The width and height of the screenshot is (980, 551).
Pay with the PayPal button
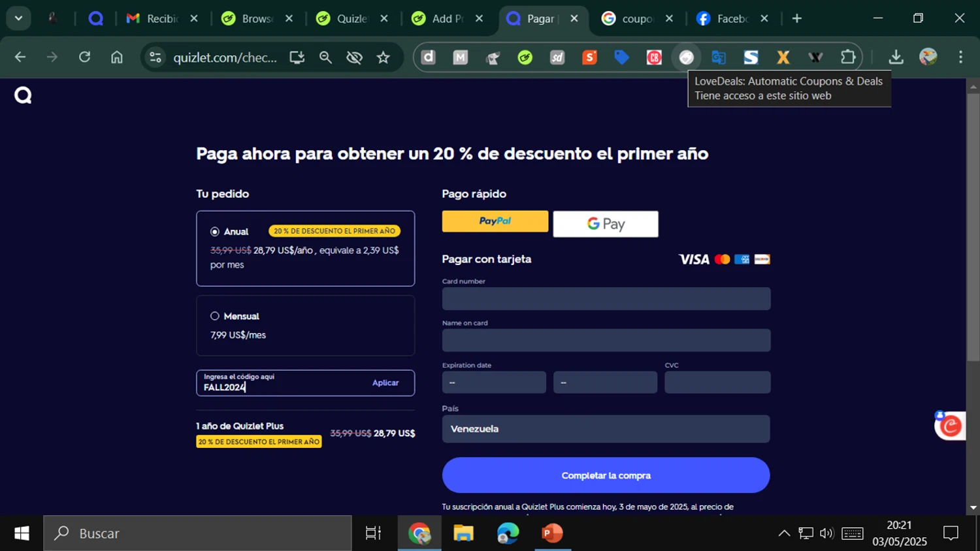click(495, 221)
